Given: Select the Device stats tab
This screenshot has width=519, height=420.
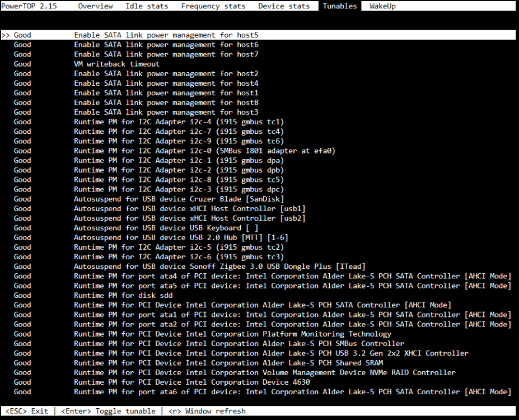Looking at the screenshot, I should point(284,6).
